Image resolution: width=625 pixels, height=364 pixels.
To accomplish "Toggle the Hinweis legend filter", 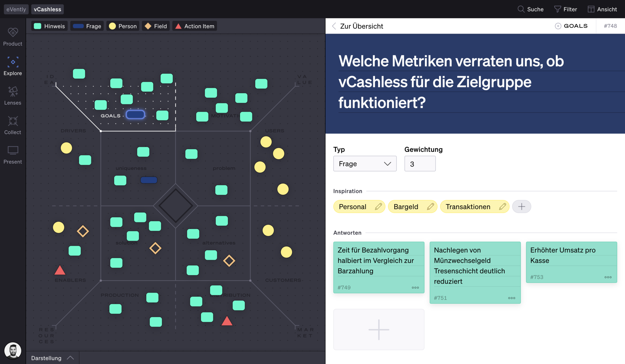I will (x=49, y=26).
